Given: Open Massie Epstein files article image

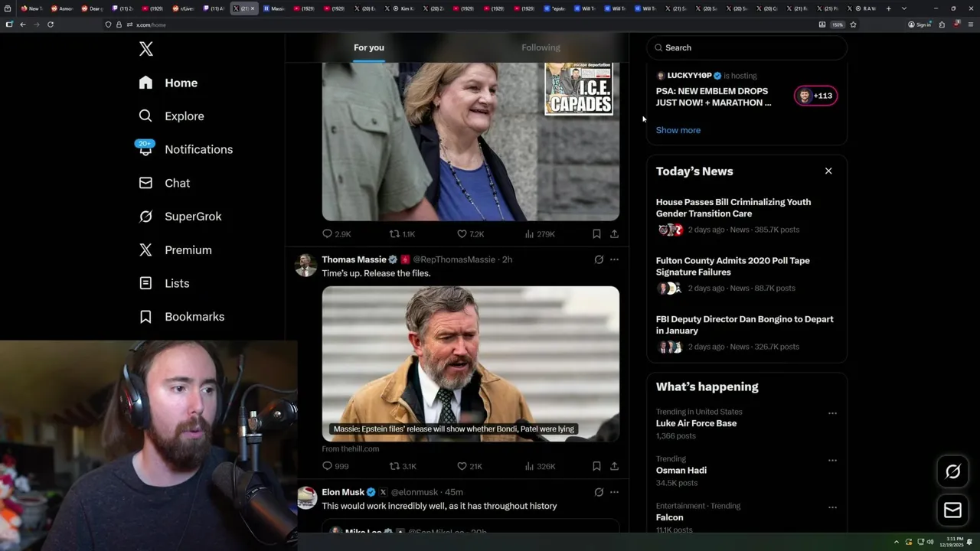Looking at the screenshot, I should coord(470,364).
